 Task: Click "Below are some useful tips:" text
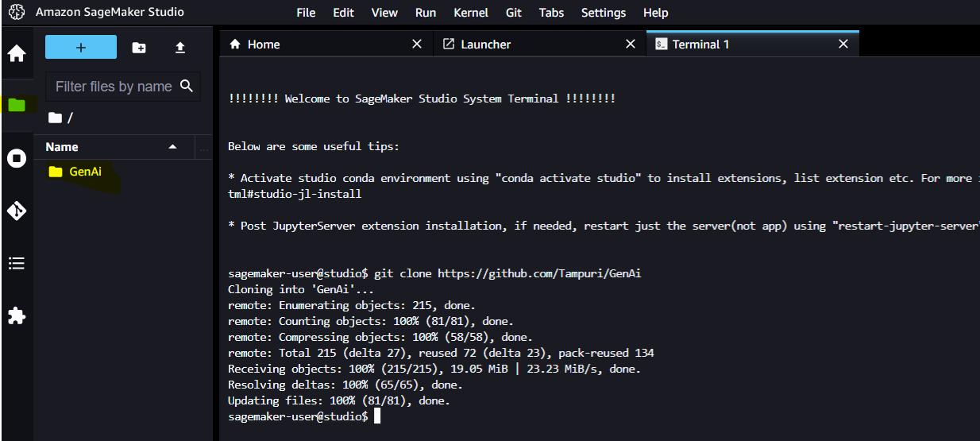tap(314, 146)
